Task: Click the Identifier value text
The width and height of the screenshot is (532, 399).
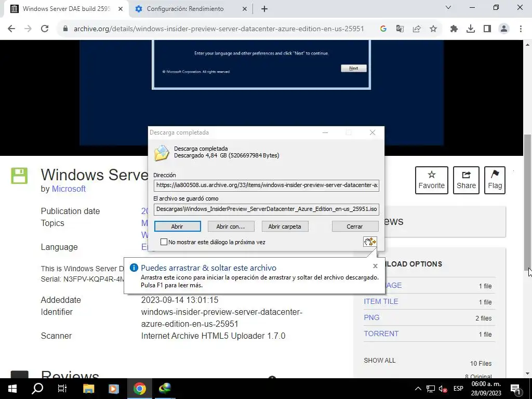Action: (221, 318)
